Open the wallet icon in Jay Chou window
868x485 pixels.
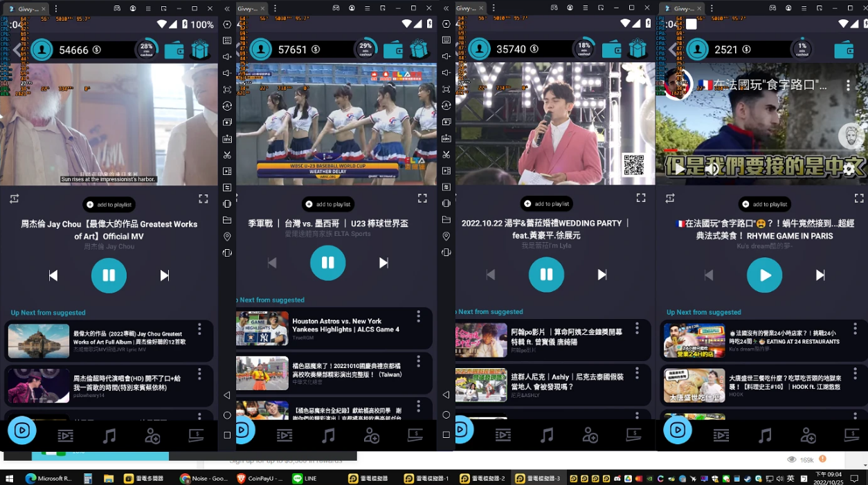click(x=174, y=51)
